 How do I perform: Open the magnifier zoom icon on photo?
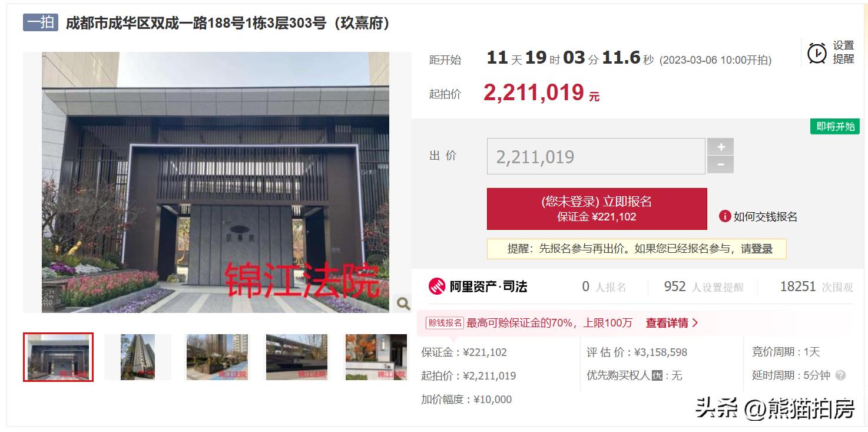click(403, 304)
